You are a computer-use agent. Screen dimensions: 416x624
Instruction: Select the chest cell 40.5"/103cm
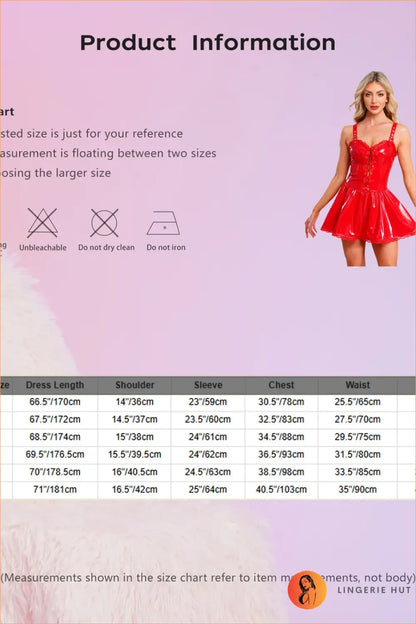[x=281, y=489]
